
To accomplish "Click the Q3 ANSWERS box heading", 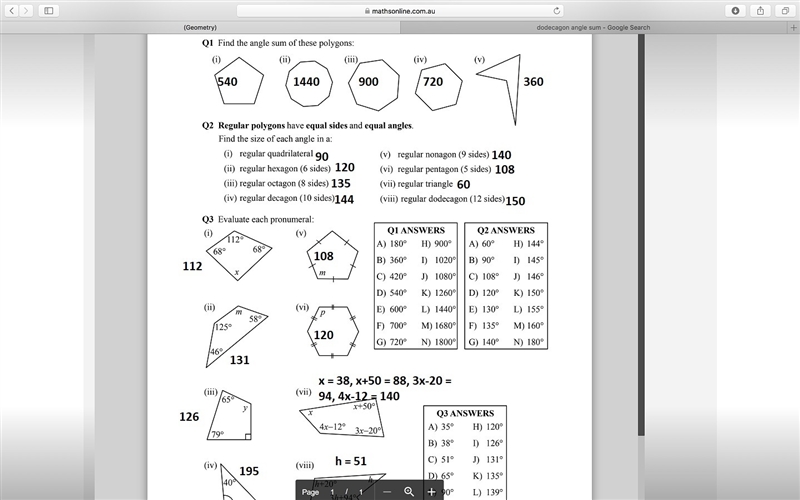I will [465, 413].
